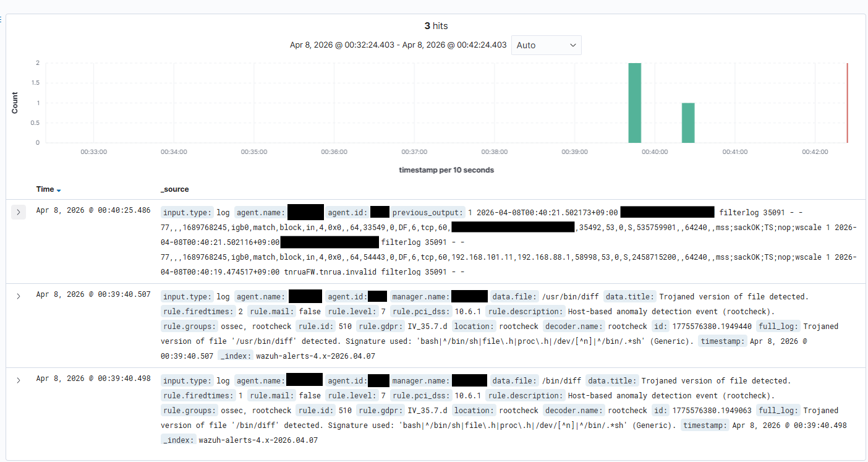
Task: Click the red current-time marker line
Action: pyautogui.click(x=847, y=103)
